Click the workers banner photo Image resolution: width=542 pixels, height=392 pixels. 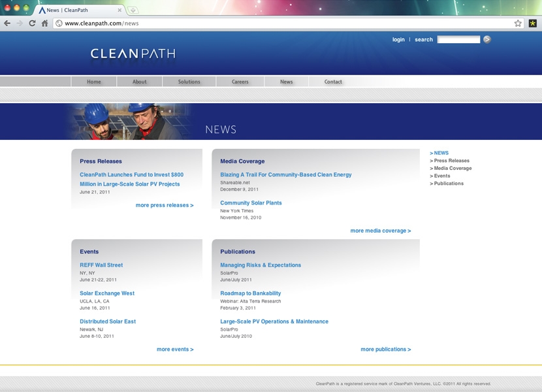click(130, 122)
